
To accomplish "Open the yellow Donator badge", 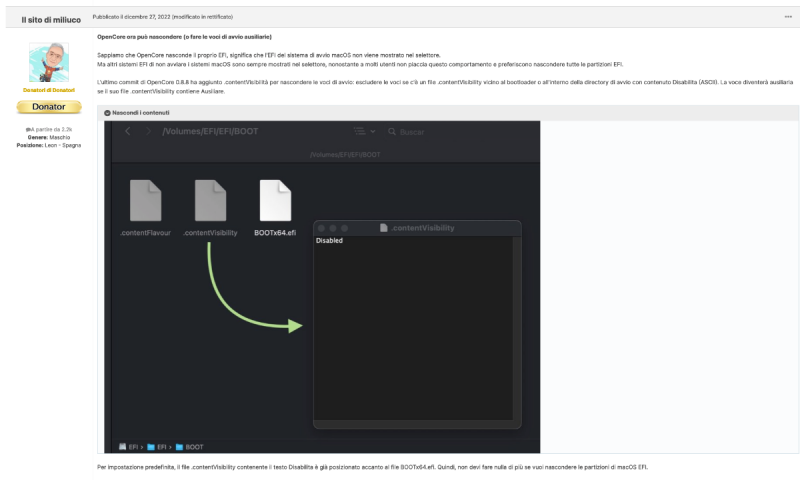I will (49, 107).
